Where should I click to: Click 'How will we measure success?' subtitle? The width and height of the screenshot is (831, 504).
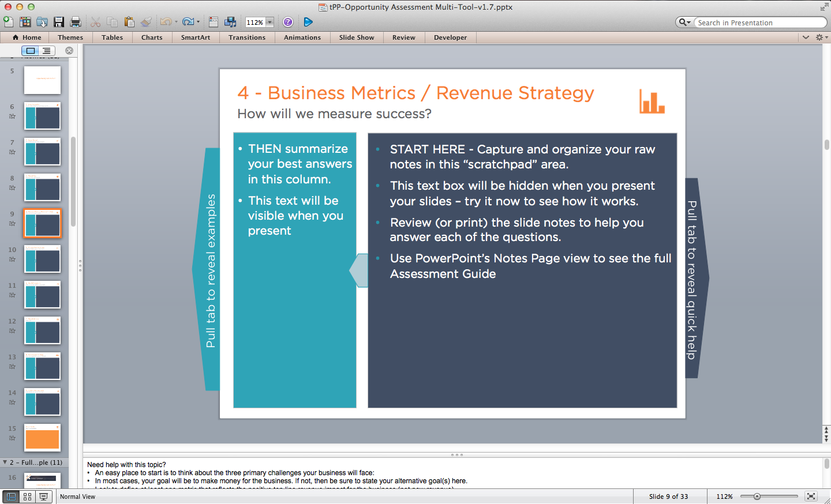point(335,114)
